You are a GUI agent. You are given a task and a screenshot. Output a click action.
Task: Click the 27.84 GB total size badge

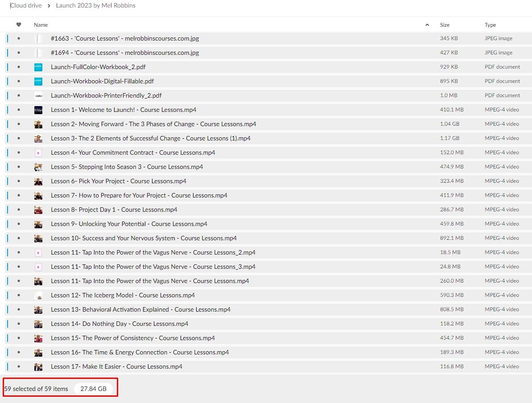click(93, 389)
